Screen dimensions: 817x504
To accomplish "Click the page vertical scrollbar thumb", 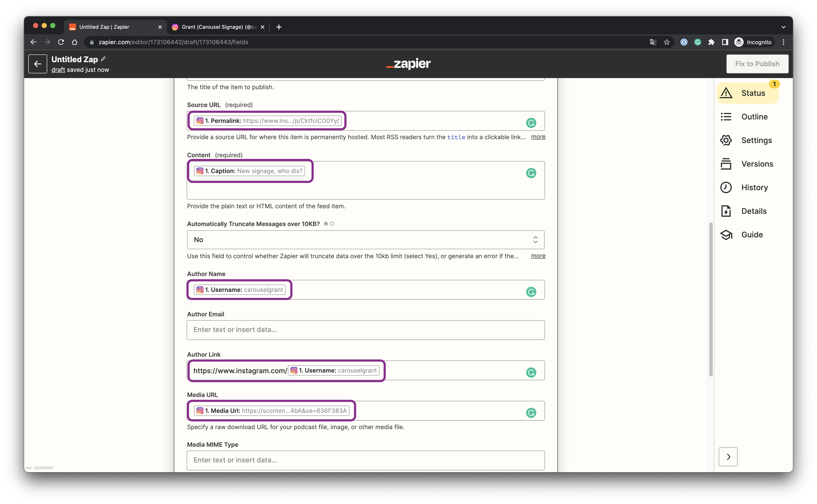I will pos(711,299).
